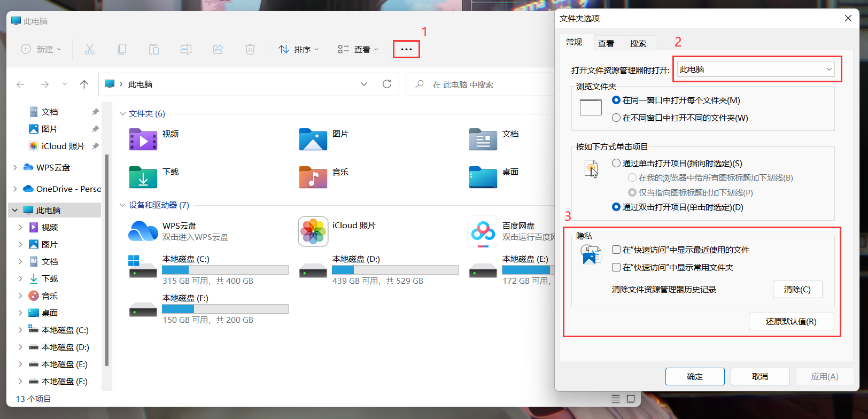Switch to details list view icon
The width and height of the screenshot is (868, 419).
(x=616, y=399)
